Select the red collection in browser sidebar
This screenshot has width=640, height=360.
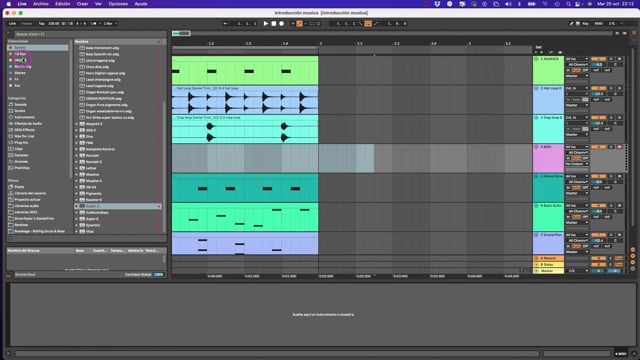pyautogui.click(x=38, y=48)
